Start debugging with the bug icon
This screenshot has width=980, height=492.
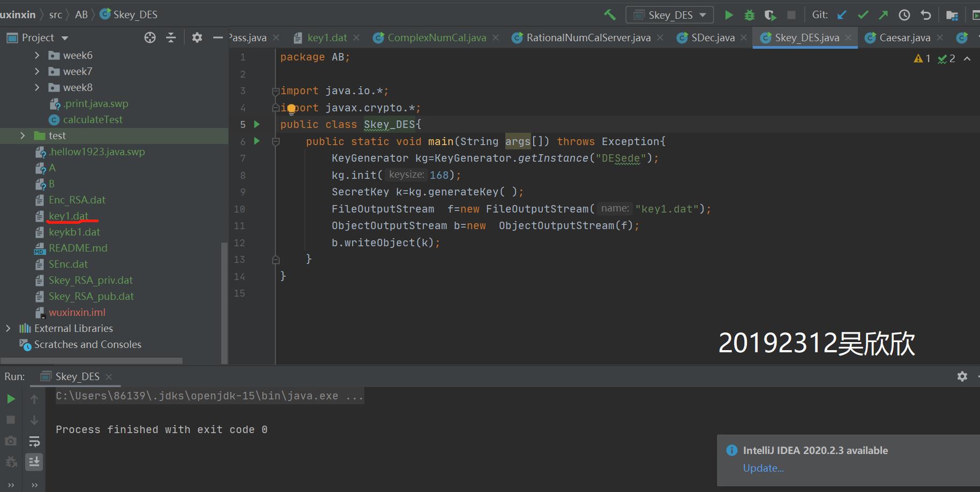(x=749, y=15)
